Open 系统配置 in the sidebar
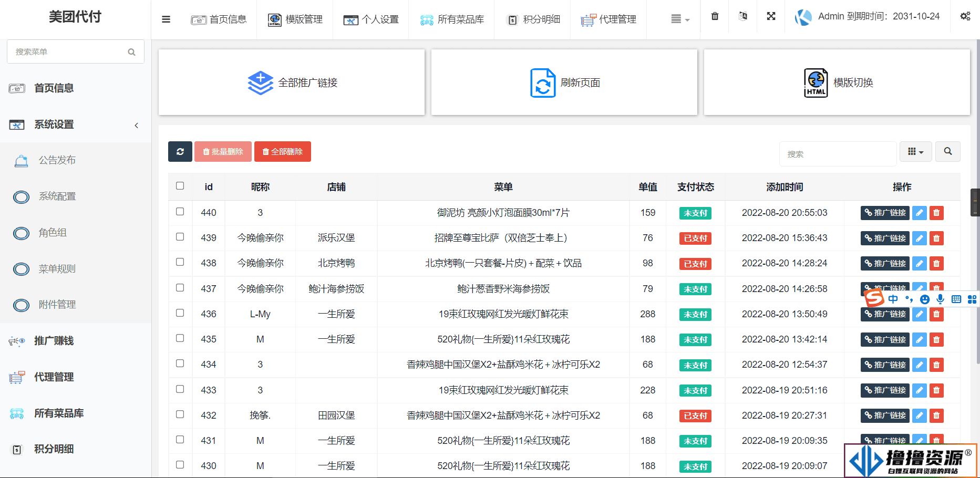 (x=76, y=196)
